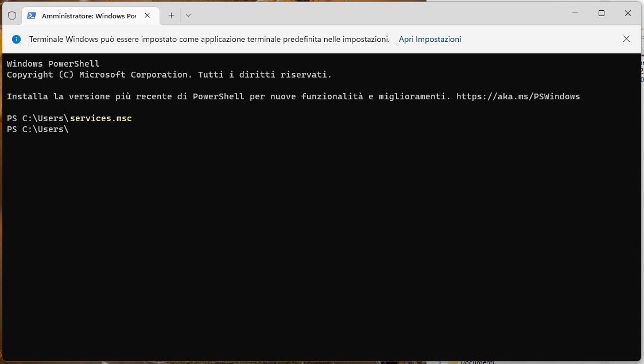Open a new tab with plus button
The image size is (644, 364).
tap(171, 16)
